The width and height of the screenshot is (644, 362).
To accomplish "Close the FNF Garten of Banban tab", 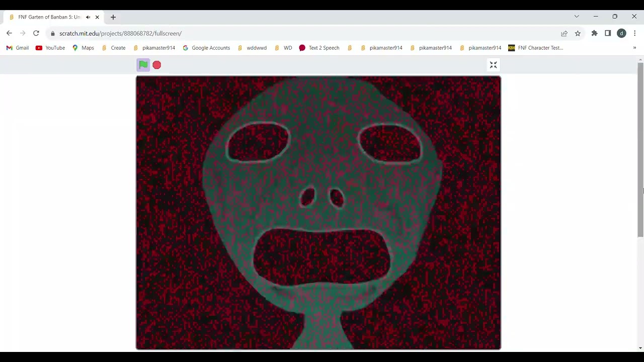I will pyautogui.click(x=97, y=17).
